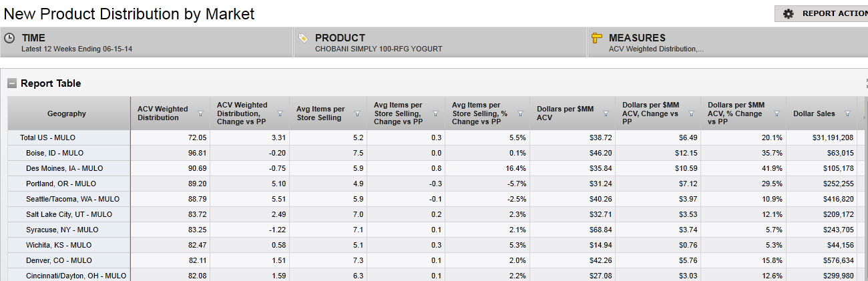Screen dimensions: 868x281
Task: Click the tag icon beside PRODUCT
Action: [303, 38]
